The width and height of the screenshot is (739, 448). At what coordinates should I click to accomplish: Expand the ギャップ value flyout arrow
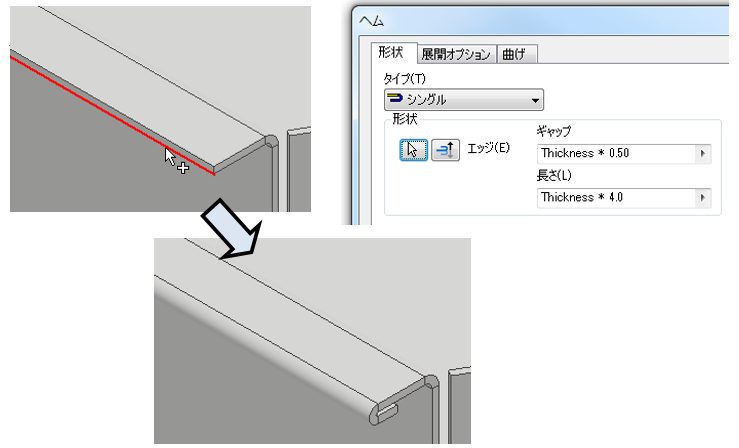(703, 154)
